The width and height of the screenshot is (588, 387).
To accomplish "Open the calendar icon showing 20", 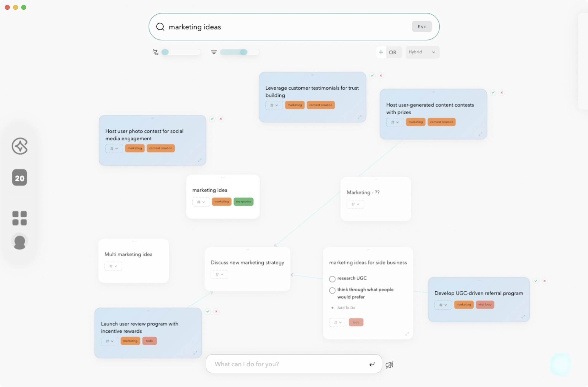I will (x=20, y=178).
